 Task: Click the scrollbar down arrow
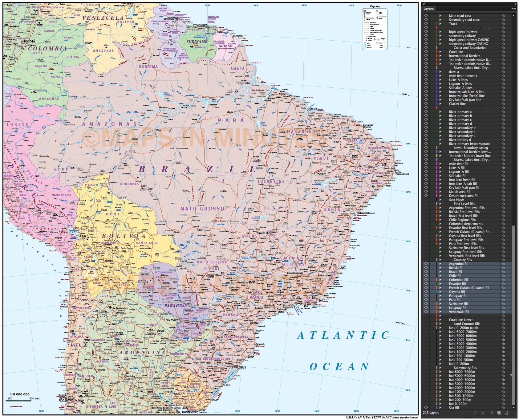(513, 408)
